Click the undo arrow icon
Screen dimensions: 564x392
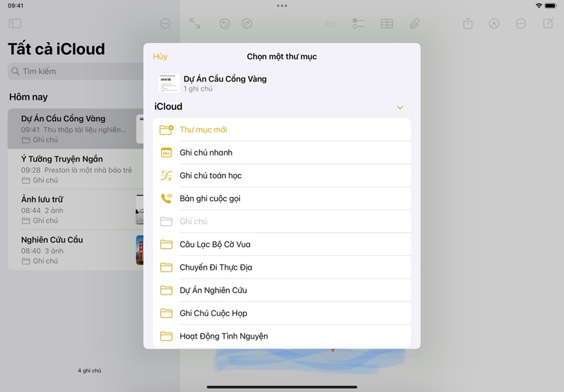coord(225,24)
